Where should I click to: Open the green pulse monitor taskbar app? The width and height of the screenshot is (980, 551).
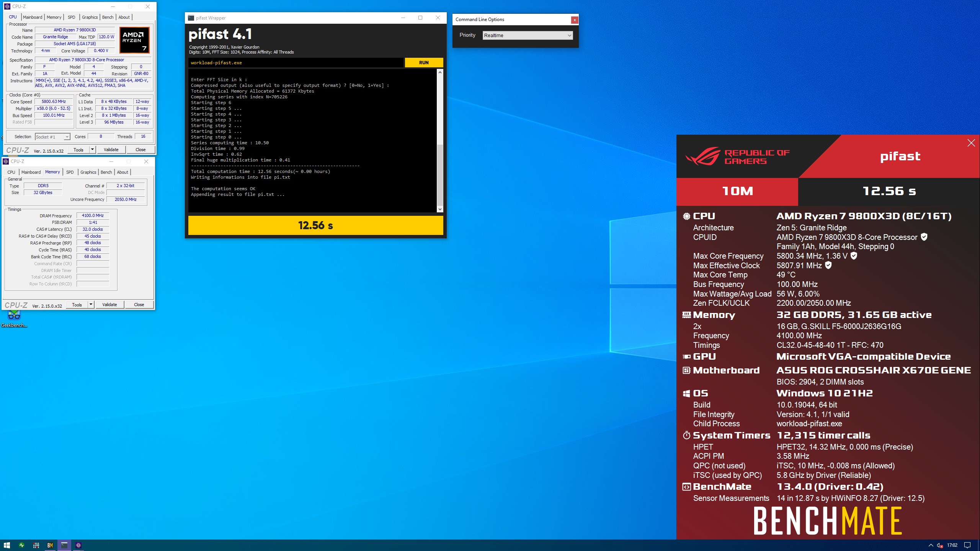point(21,545)
